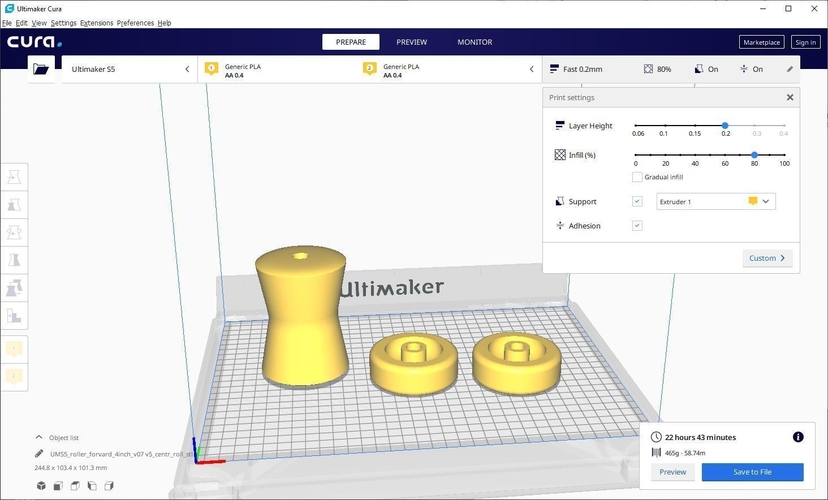This screenshot has height=500, width=828.
Task: Open file folder icon
Action: [41, 69]
